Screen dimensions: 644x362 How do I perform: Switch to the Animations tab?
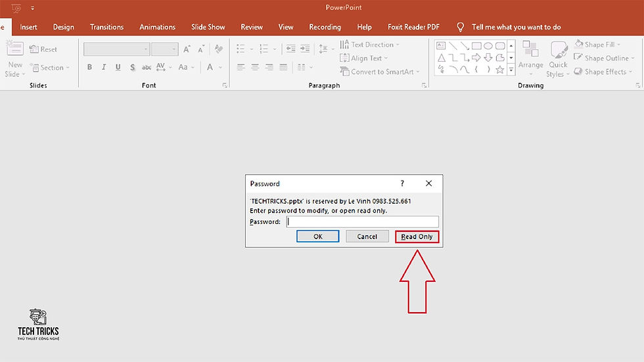pyautogui.click(x=157, y=27)
